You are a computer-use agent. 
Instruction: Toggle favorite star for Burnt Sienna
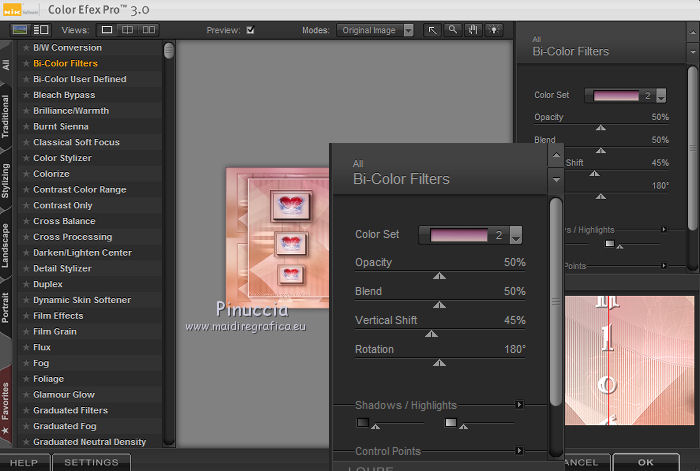pos(26,126)
